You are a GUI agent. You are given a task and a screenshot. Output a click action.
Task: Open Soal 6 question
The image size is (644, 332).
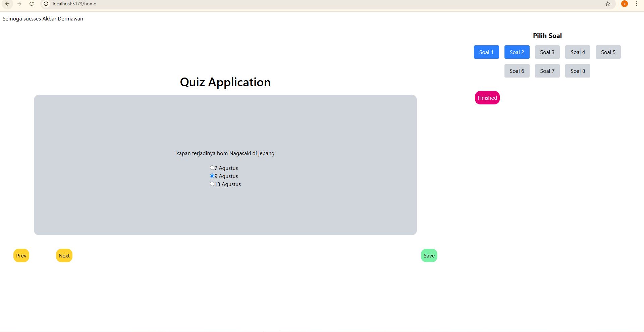pyautogui.click(x=517, y=71)
